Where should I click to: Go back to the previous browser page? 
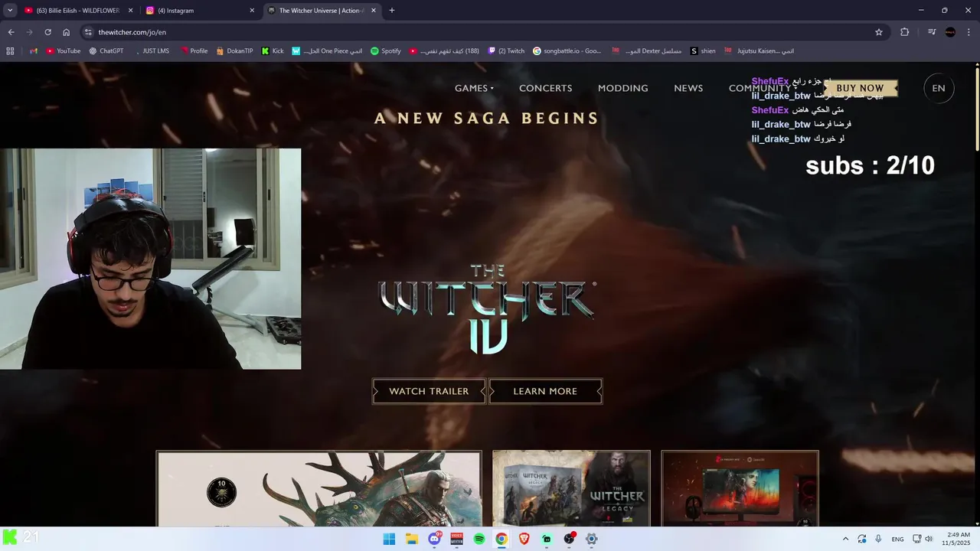pos(11,32)
